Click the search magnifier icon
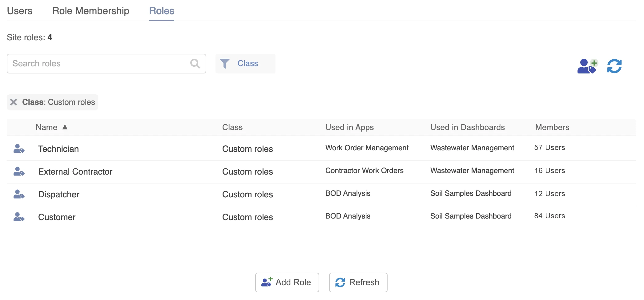Image resolution: width=644 pixels, height=300 pixels. pyautogui.click(x=195, y=64)
